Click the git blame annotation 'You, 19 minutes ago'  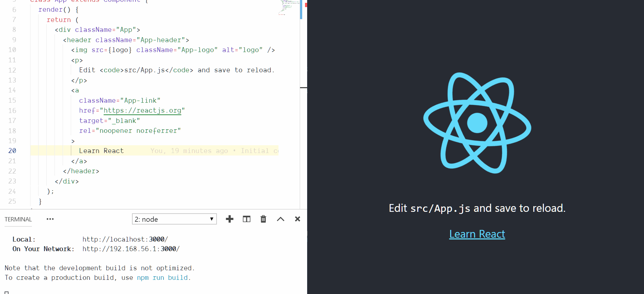(x=189, y=151)
